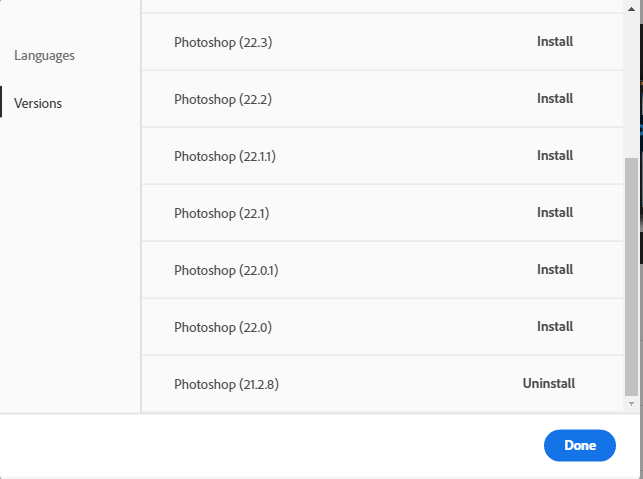Switch to the Languages tab

click(44, 56)
